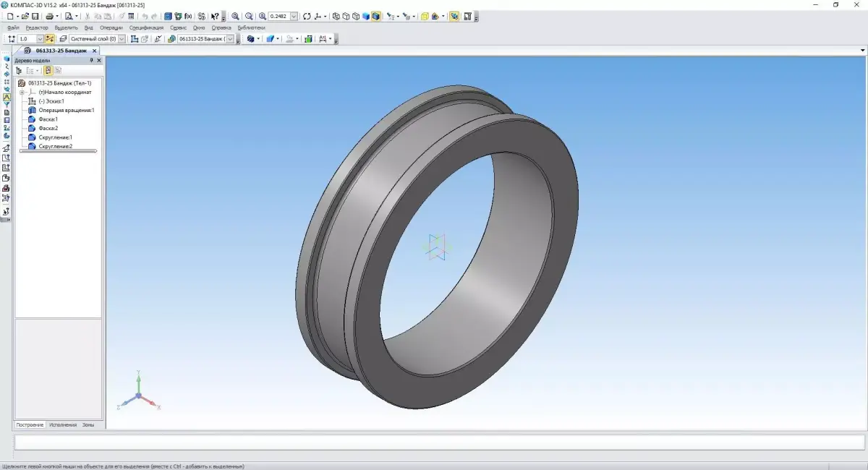The image size is (868, 470).
Task: Pin the model tree panel
Action: (x=91, y=61)
